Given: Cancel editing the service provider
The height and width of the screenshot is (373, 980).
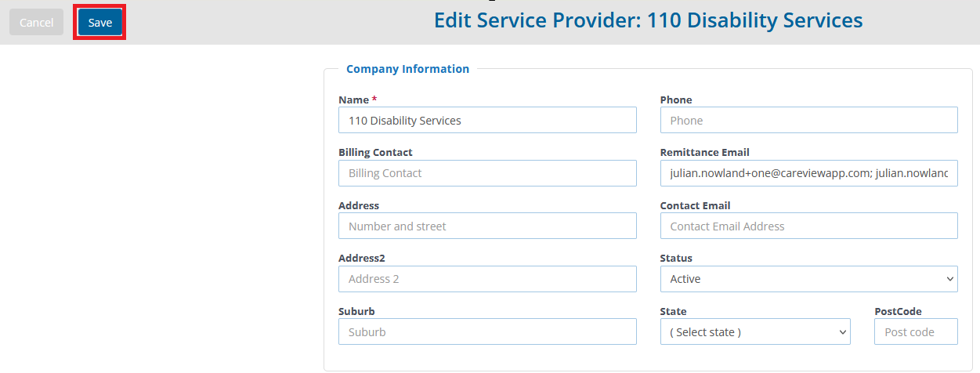Looking at the screenshot, I should coord(36,23).
